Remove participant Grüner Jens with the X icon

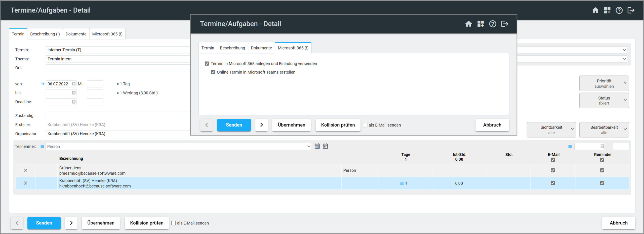point(25,170)
